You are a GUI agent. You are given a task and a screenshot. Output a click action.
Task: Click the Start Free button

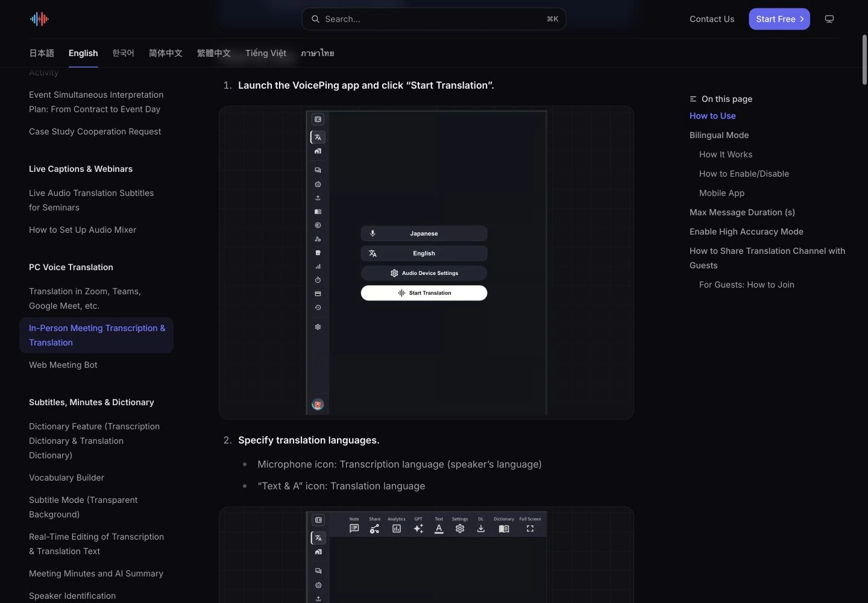(x=779, y=19)
